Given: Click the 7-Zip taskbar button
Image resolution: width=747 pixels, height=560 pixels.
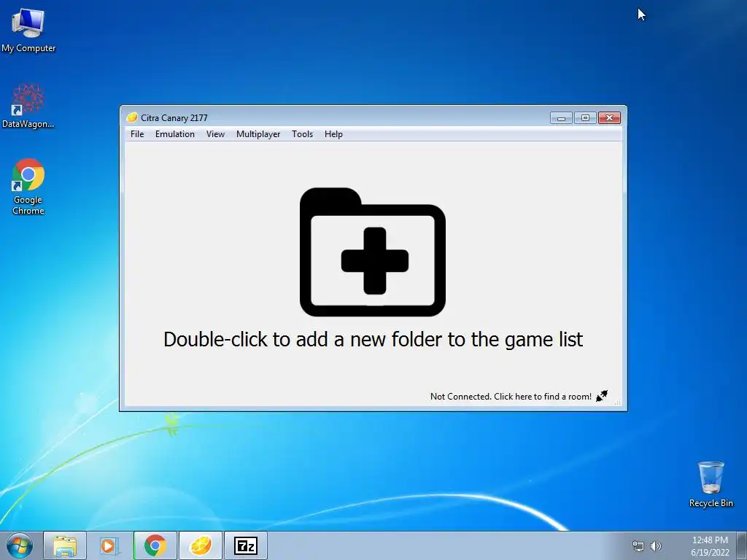Looking at the screenshot, I should pos(246,545).
